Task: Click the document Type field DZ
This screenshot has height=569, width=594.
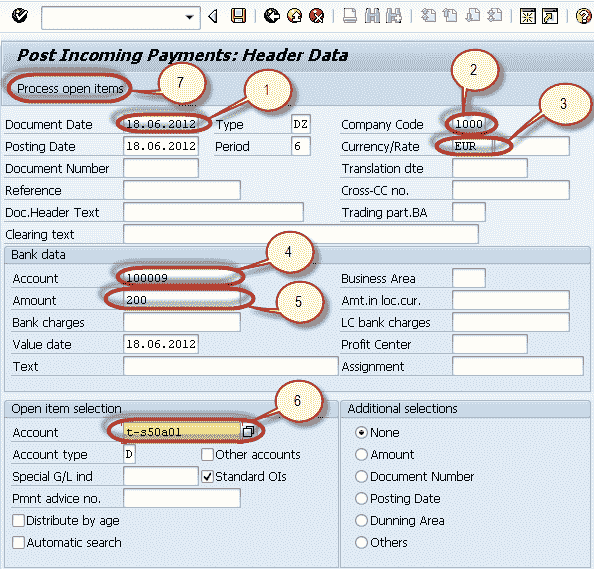Action: tap(301, 124)
